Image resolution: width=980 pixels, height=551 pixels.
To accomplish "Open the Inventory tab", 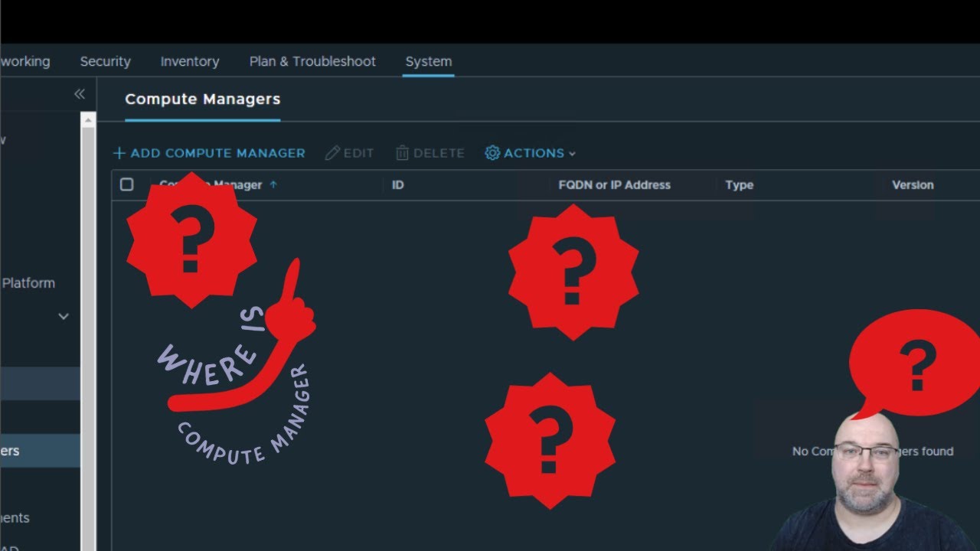I will (189, 61).
